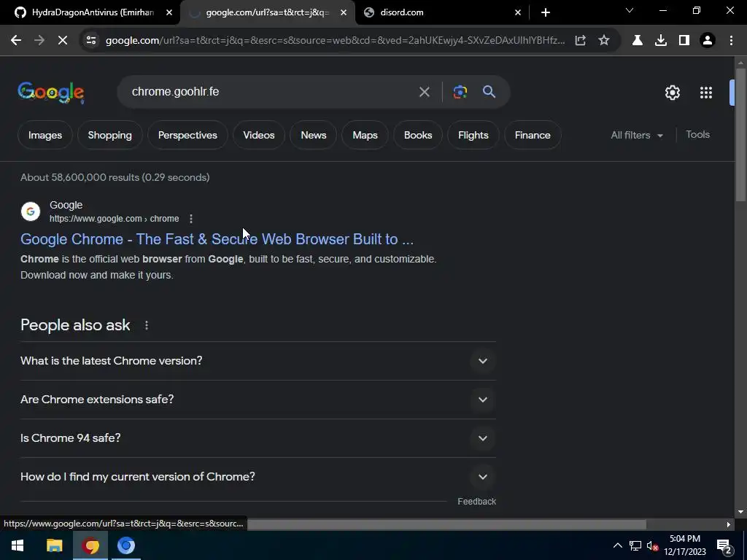Open site information icon in address bar

coord(91,41)
